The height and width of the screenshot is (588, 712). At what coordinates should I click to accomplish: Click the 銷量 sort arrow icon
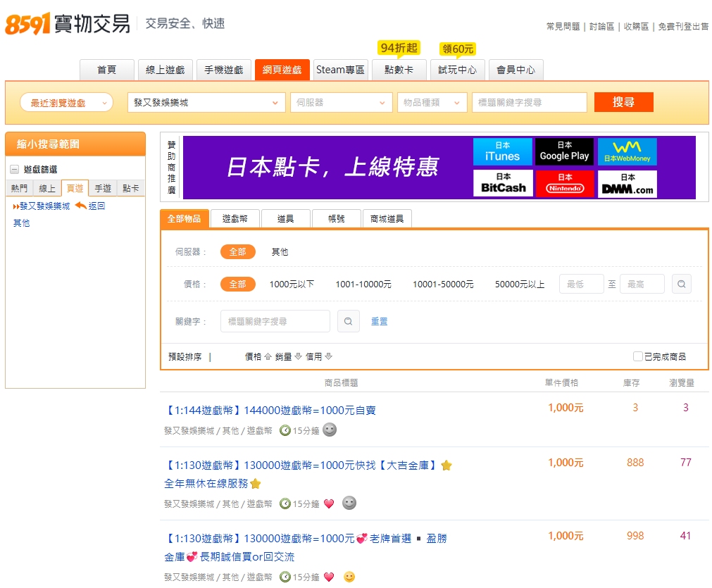point(299,356)
